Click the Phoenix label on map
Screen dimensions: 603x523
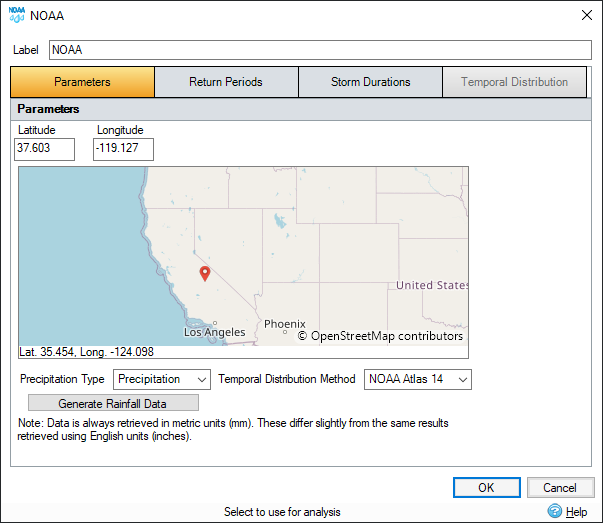[285, 324]
